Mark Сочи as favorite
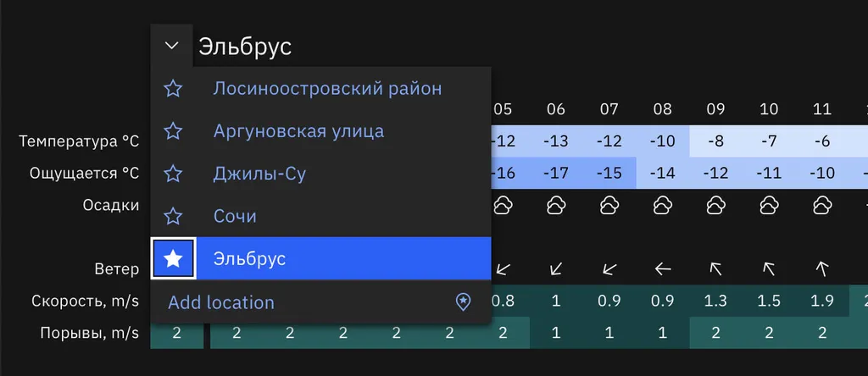The height and width of the screenshot is (376, 868). [x=173, y=216]
